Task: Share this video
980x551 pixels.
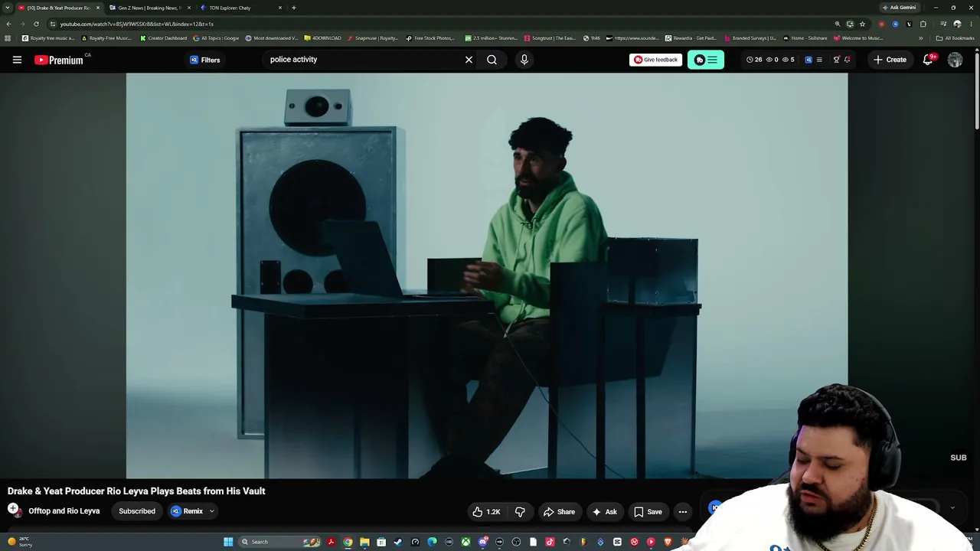Action: tap(559, 512)
